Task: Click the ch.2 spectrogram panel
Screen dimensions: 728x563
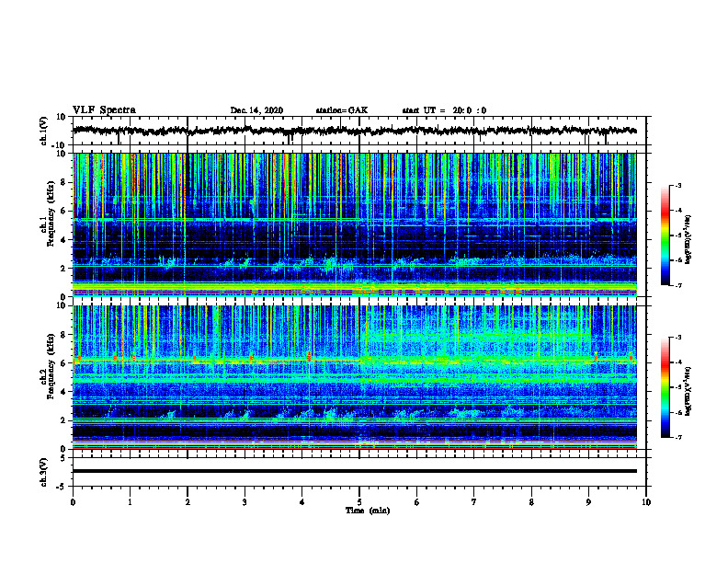Action: point(354,377)
